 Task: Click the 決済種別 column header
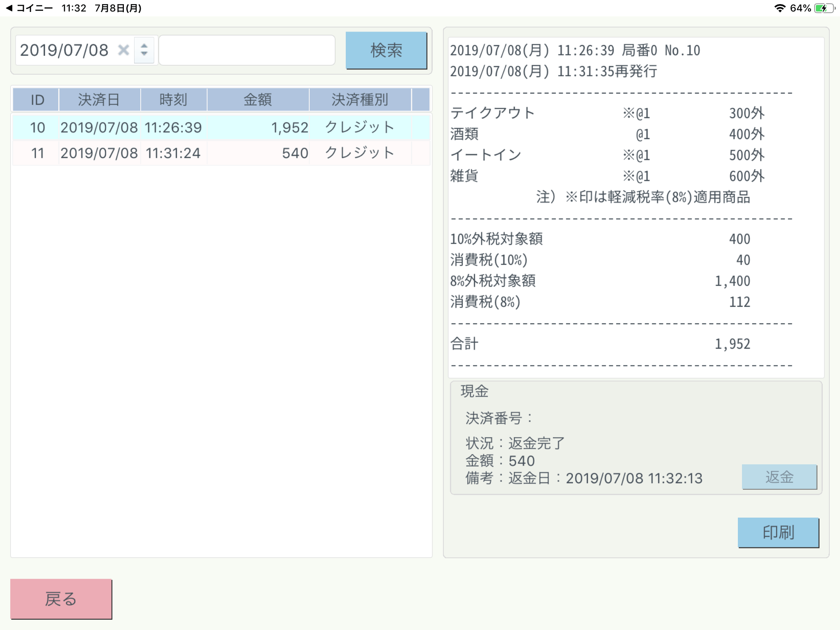coord(360,100)
